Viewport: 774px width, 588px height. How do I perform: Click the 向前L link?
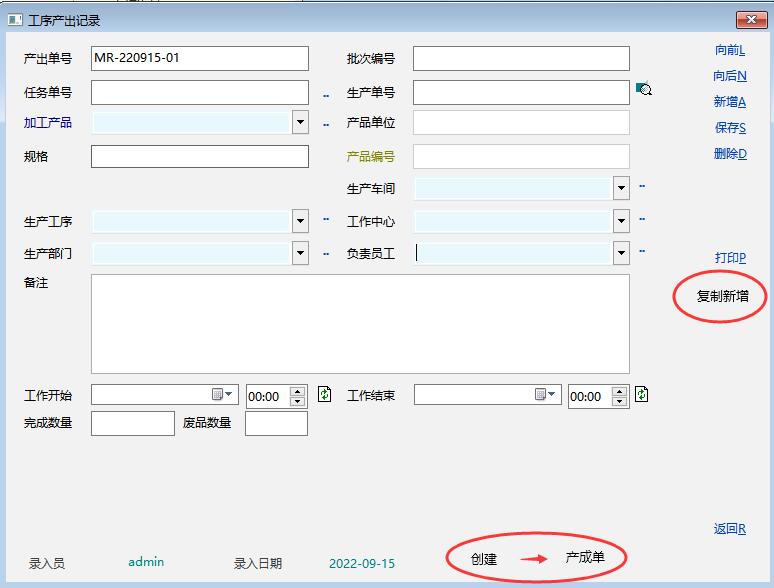point(730,50)
